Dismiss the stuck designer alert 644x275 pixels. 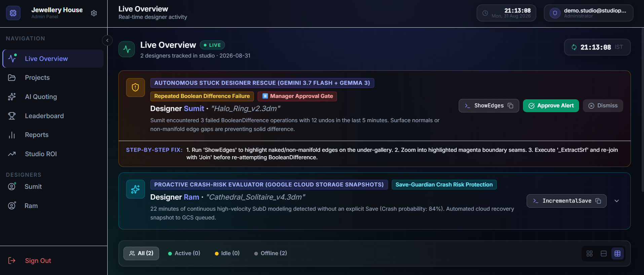603,106
